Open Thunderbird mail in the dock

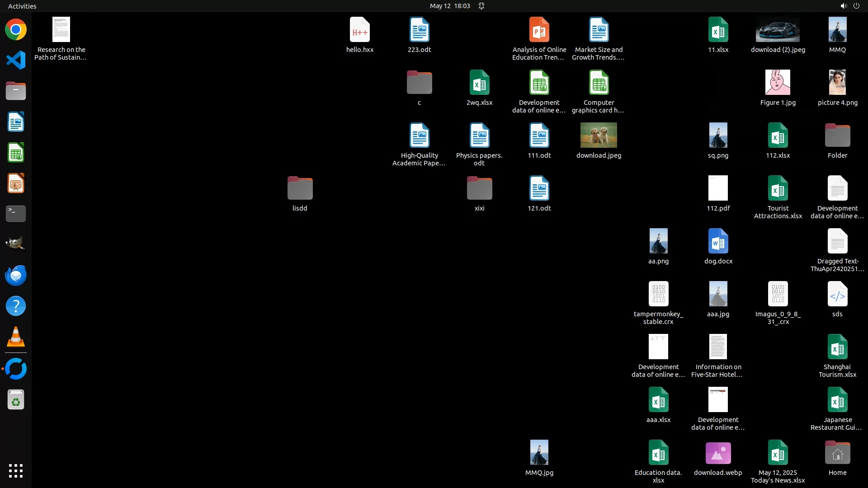coord(16,275)
